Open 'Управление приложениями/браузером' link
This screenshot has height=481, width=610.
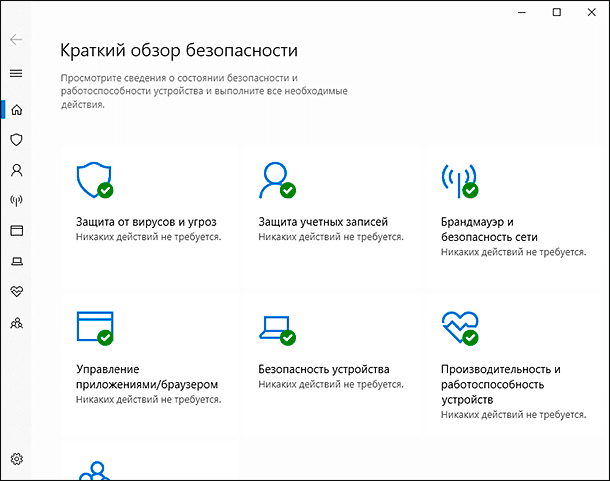tap(147, 377)
